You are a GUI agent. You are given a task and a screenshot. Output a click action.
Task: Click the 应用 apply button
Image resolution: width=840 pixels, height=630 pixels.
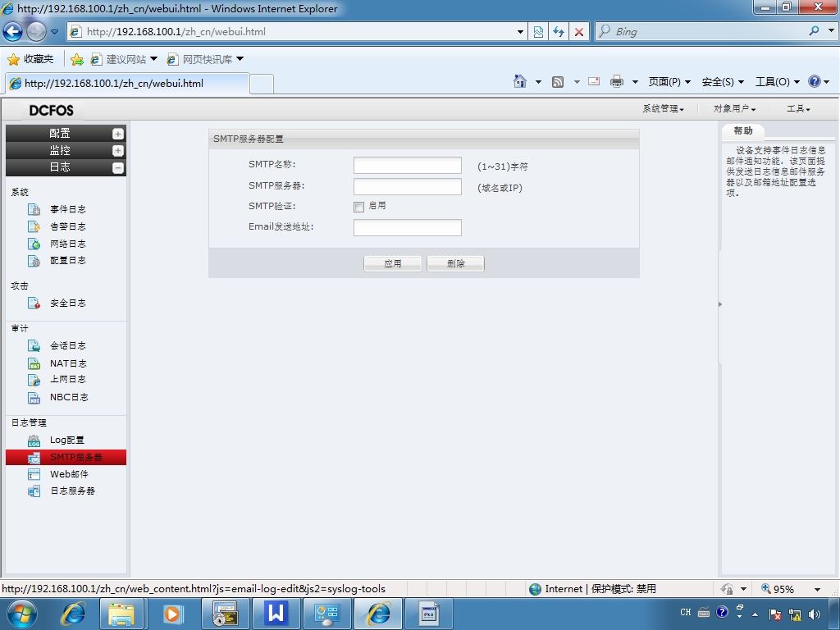pos(392,263)
